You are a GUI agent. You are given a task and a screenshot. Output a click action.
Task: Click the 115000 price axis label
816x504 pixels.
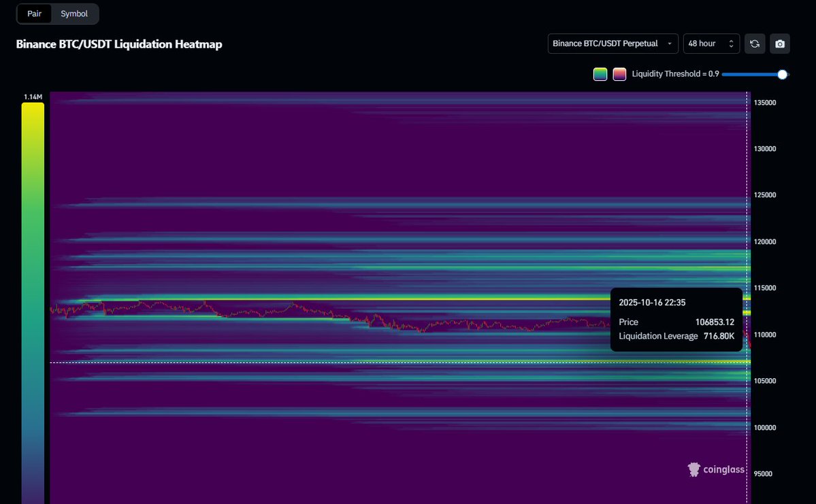tap(764, 288)
